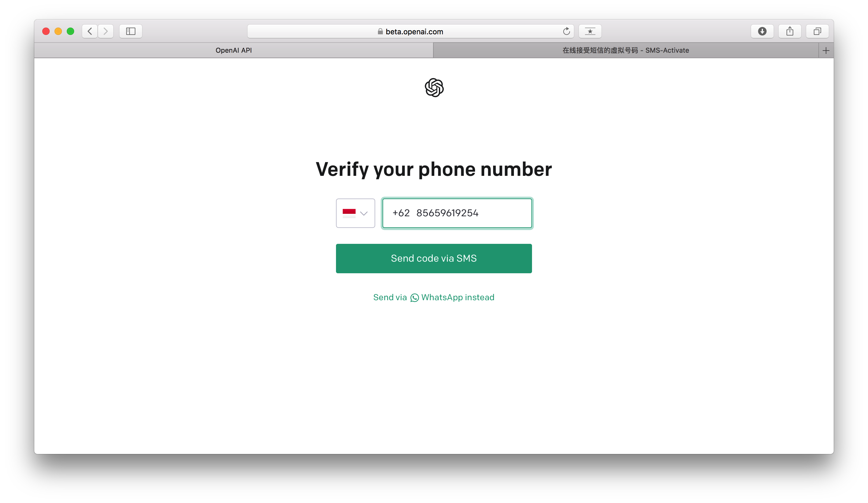Switch to the OpenAI API tab

click(x=233, y=50)
